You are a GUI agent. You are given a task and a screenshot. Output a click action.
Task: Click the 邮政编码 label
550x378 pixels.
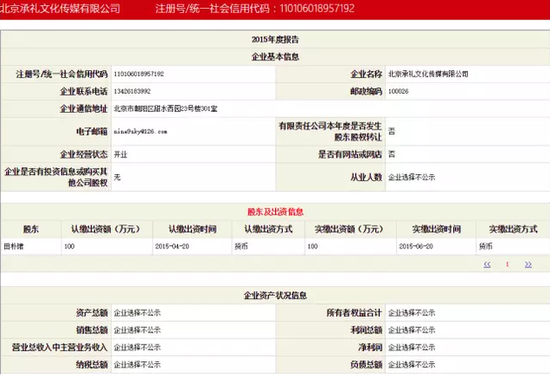[366, 91]
